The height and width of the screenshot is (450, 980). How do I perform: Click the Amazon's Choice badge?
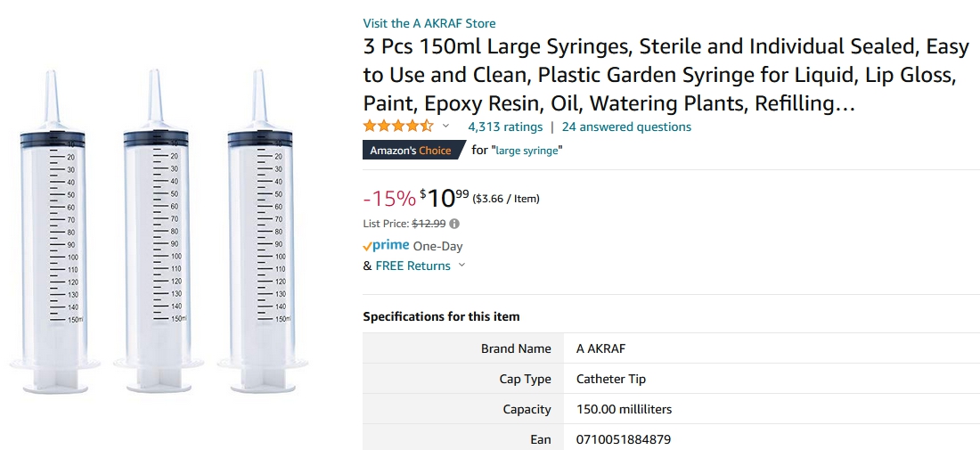[x=411, y=151]
